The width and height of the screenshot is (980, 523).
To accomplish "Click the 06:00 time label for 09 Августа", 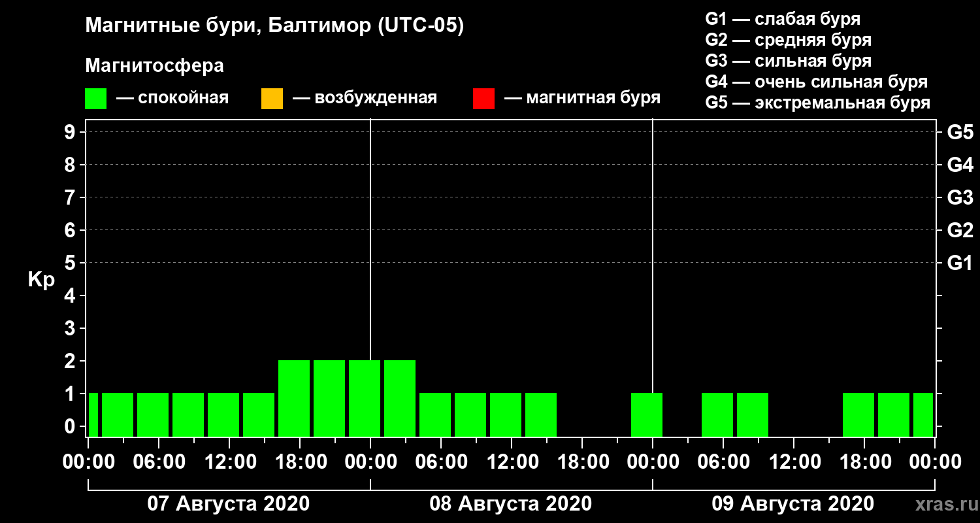I will coord(723,462).
